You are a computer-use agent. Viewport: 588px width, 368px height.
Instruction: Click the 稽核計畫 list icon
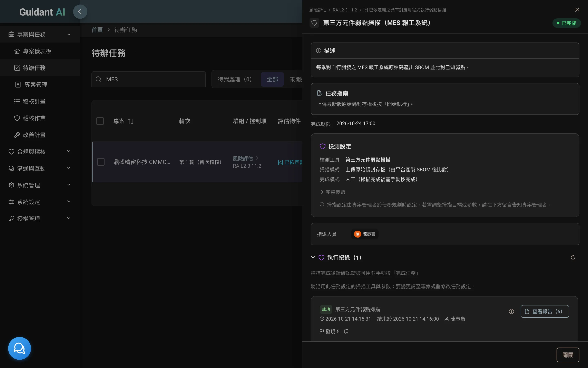17,101
